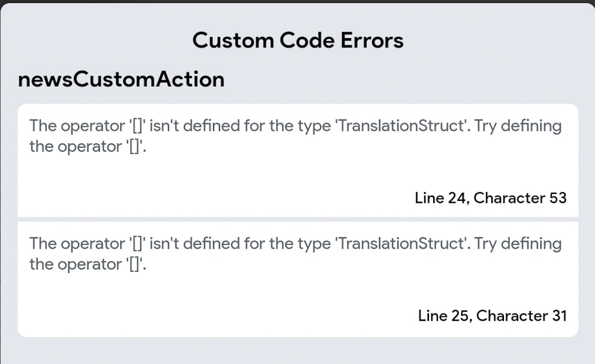Click the divider between the two errors
Screen dimensions: 595x364
tap(297, 219)
